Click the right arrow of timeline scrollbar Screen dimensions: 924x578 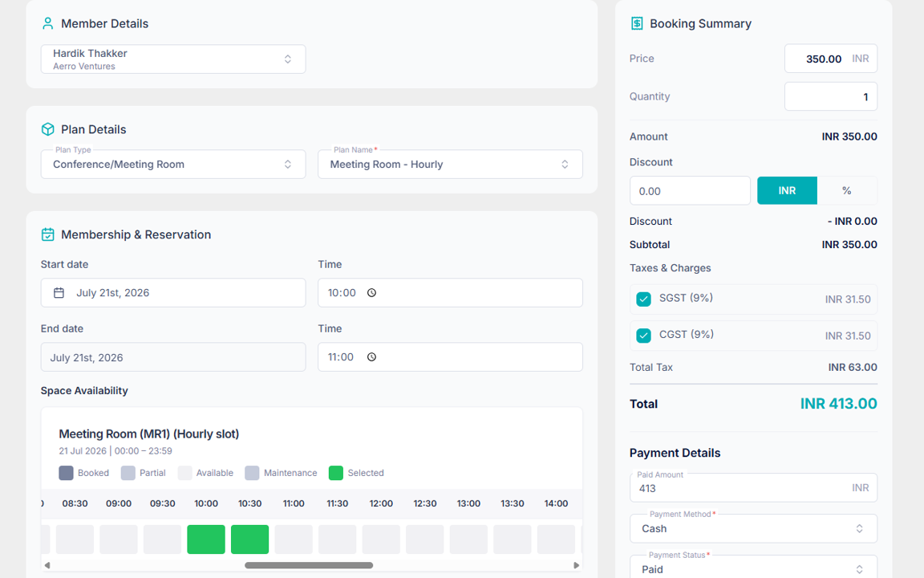(x=577, y=565)
